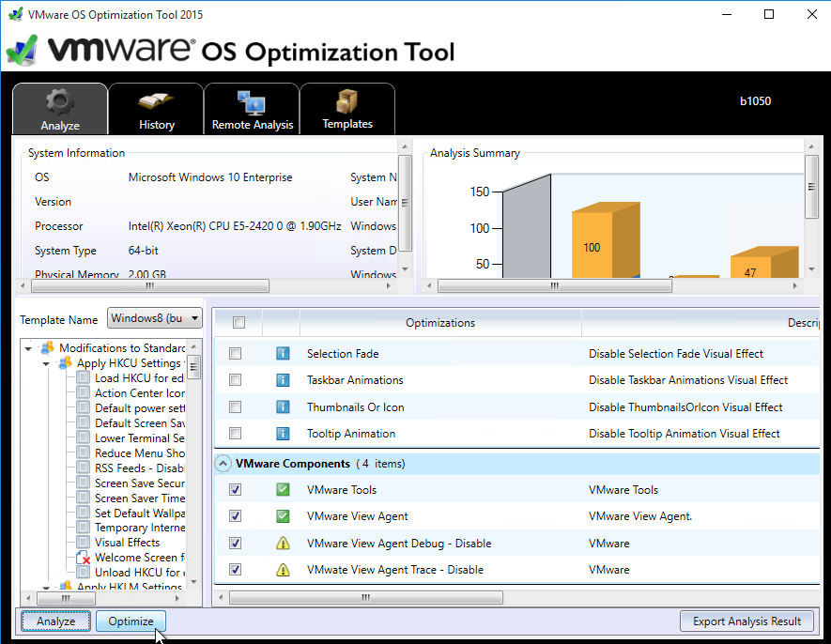Click the Action Center Icon item icon
831x644 pixels.
tap(83, 392)
